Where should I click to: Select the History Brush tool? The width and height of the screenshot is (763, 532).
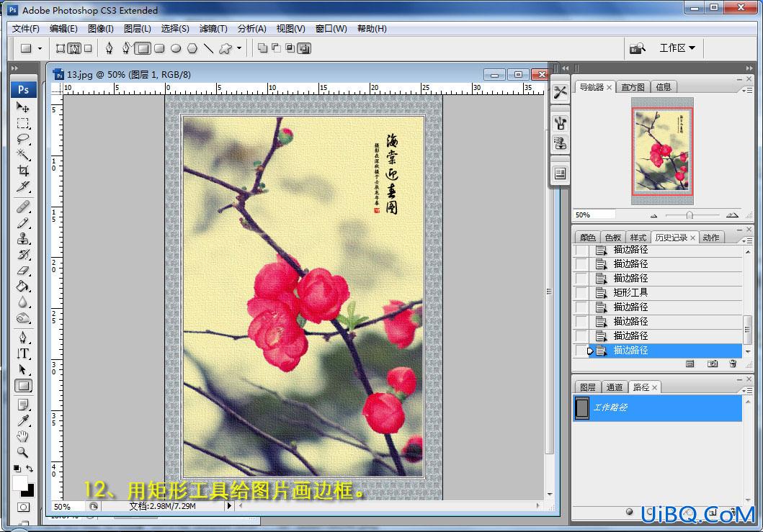(23, 254)
